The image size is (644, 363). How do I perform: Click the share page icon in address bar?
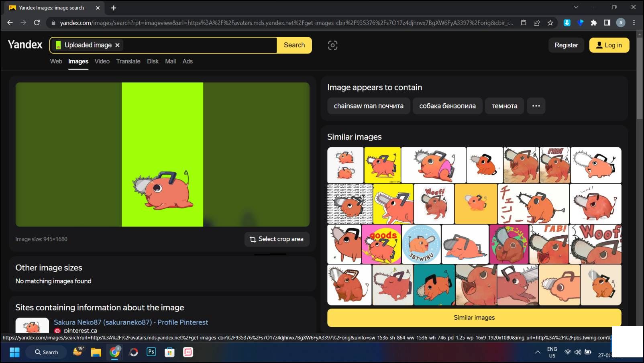tap(537, 23)
